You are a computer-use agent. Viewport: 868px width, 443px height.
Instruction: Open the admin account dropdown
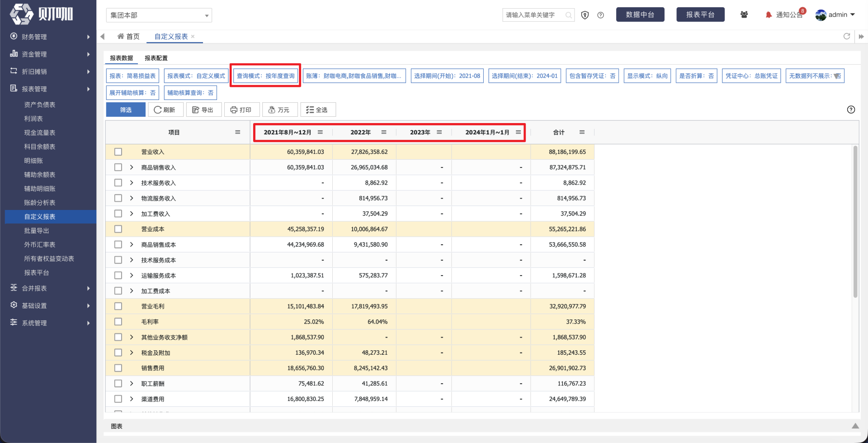pyautogui.click(x=835, y=15)
